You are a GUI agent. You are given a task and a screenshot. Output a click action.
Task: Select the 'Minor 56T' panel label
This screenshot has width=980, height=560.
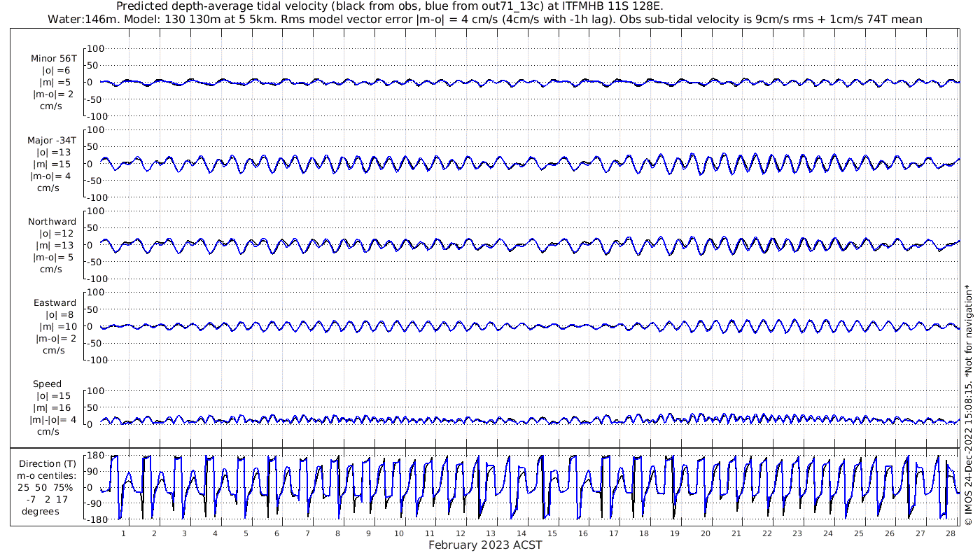(54, 58)
